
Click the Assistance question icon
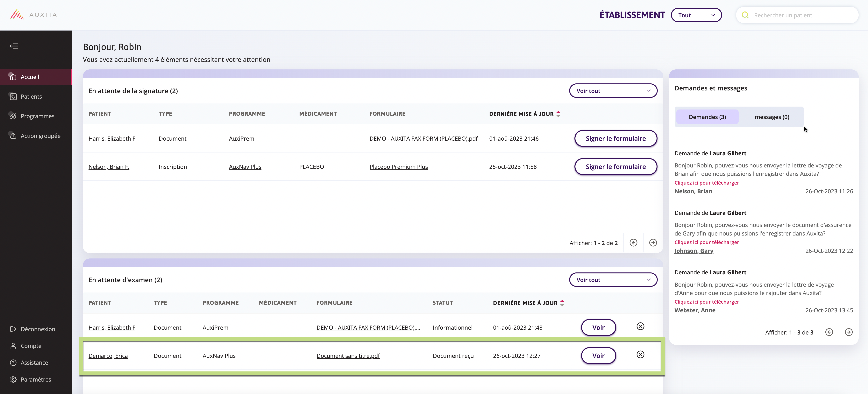[13, 363]
